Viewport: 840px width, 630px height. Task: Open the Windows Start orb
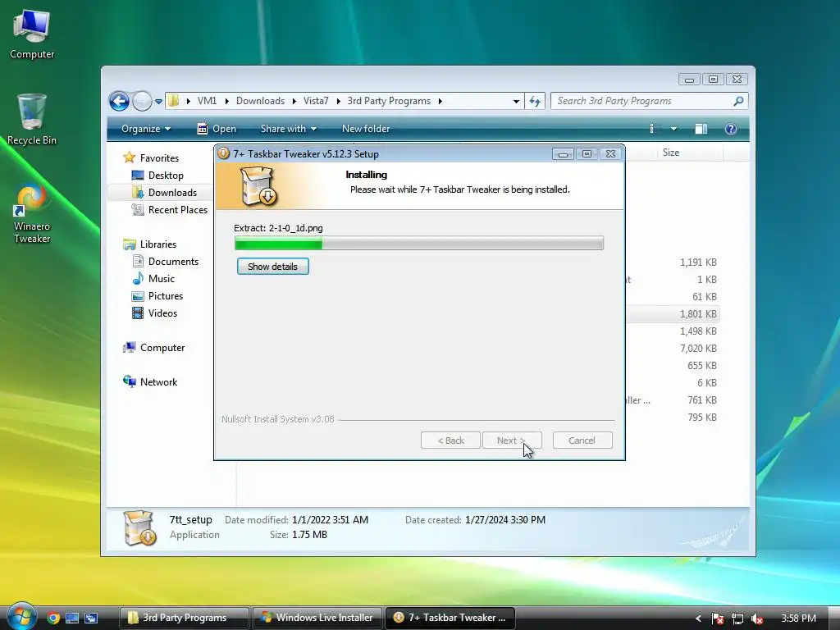[21, 616]
